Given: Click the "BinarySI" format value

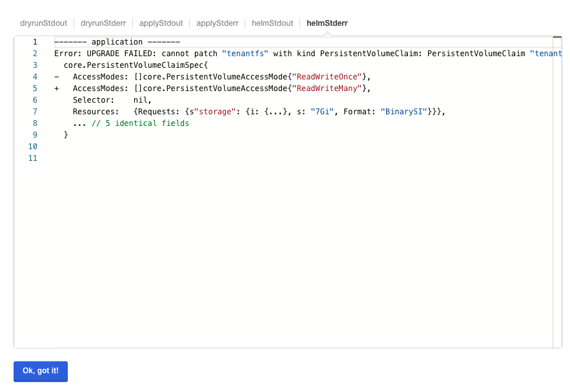Looking at the screenshot, I should (x=404, y=112).
